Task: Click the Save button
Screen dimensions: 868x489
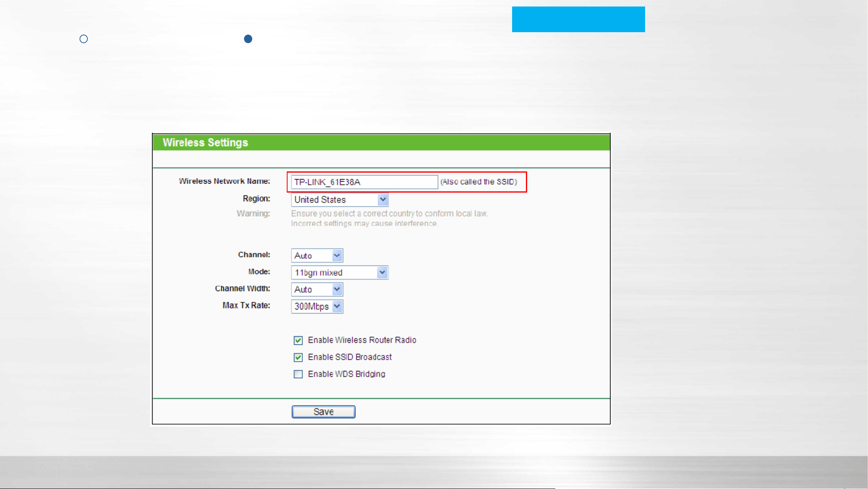Action: coord(323,412)
